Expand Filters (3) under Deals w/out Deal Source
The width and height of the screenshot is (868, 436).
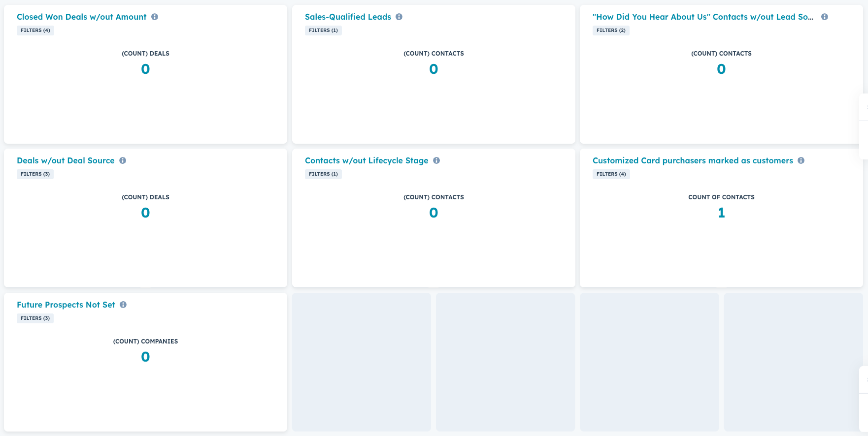(35, 174)
